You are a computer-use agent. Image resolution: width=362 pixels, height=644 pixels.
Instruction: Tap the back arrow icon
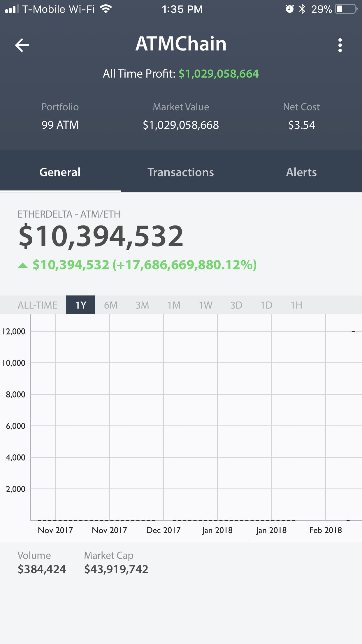22,45
